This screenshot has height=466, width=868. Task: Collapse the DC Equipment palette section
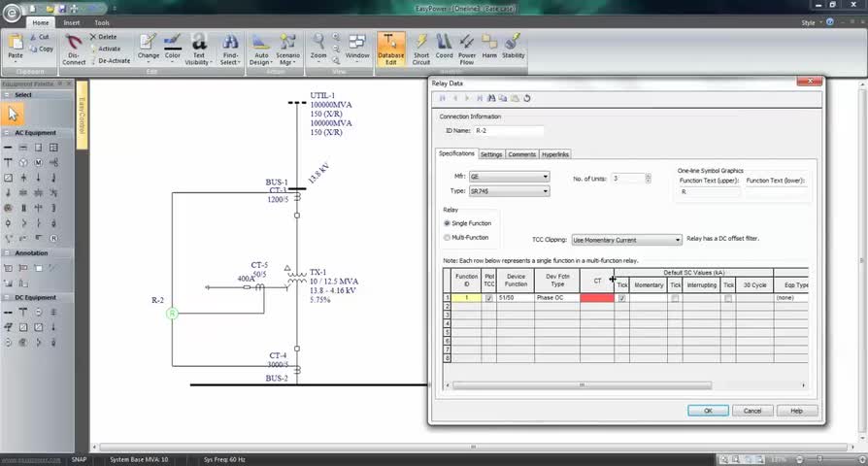[x=7, y=297]
